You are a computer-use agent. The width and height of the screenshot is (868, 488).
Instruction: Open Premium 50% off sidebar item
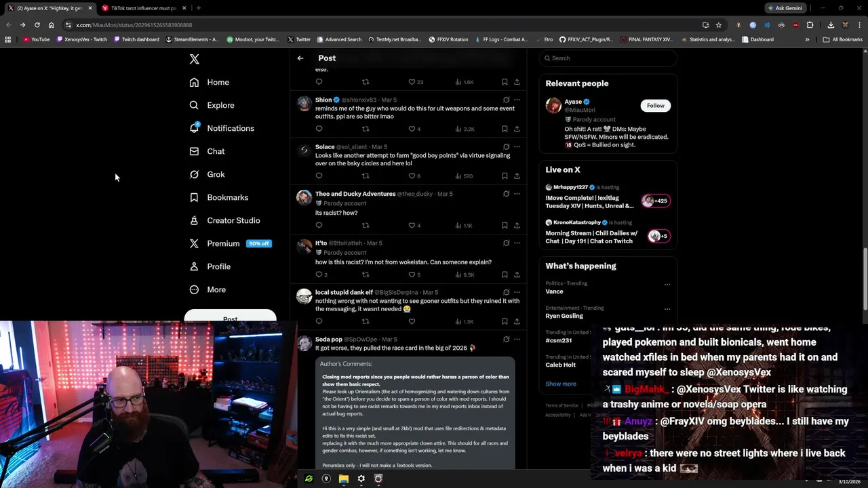pos(230,243)
